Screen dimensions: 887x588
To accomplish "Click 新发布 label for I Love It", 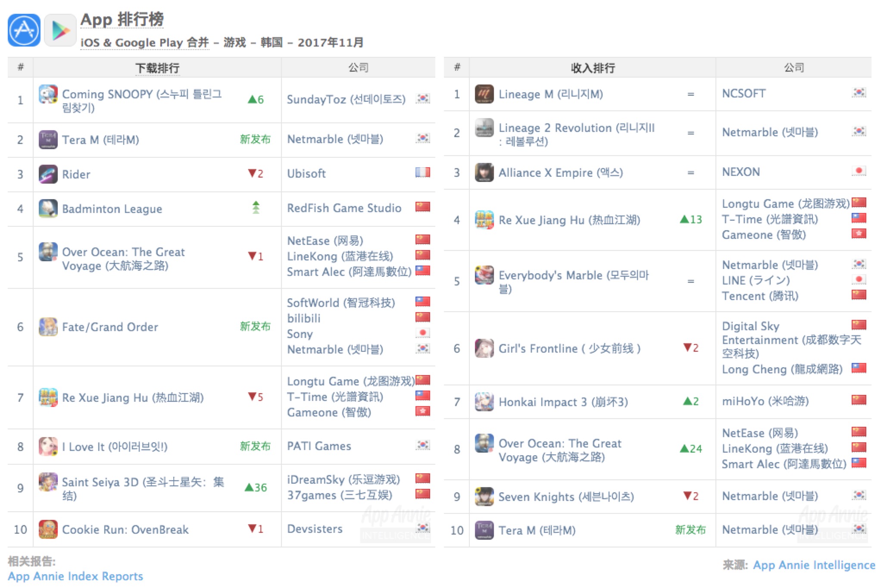I will [255, 446].
